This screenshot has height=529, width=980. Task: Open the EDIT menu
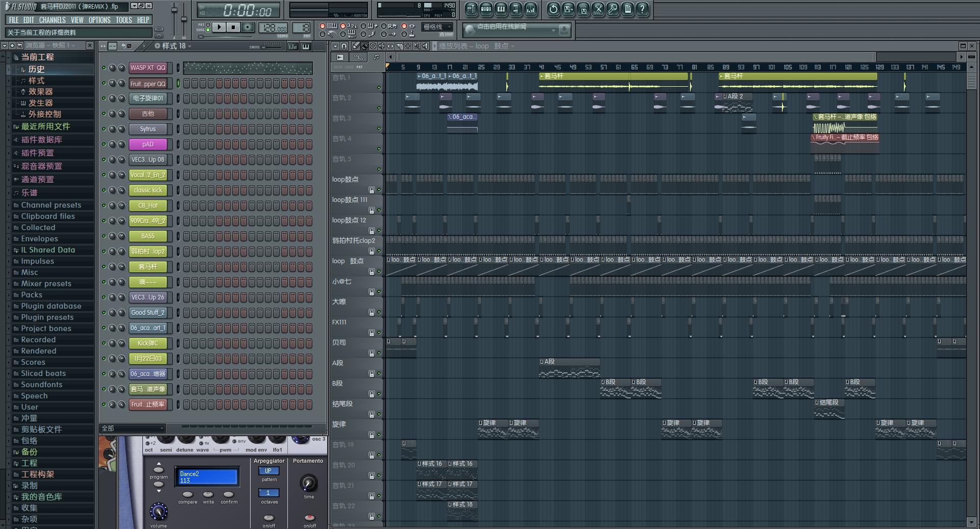coord(29,20)
